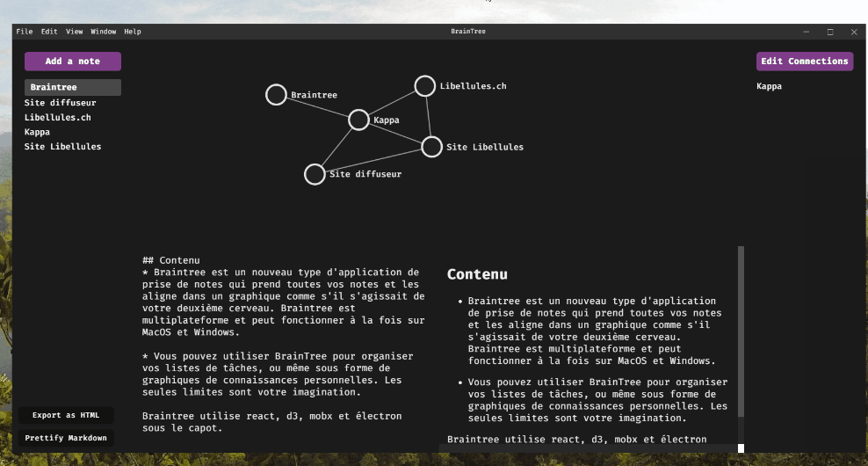The width and height of the screenshot is (868, 466).
Task: Open the View menu
Action: click(x=74, y=32)
